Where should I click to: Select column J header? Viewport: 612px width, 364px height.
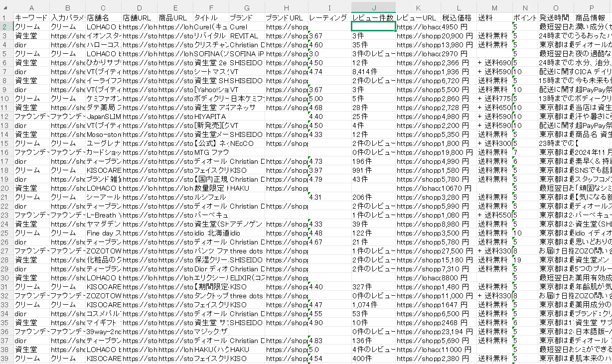373,7
